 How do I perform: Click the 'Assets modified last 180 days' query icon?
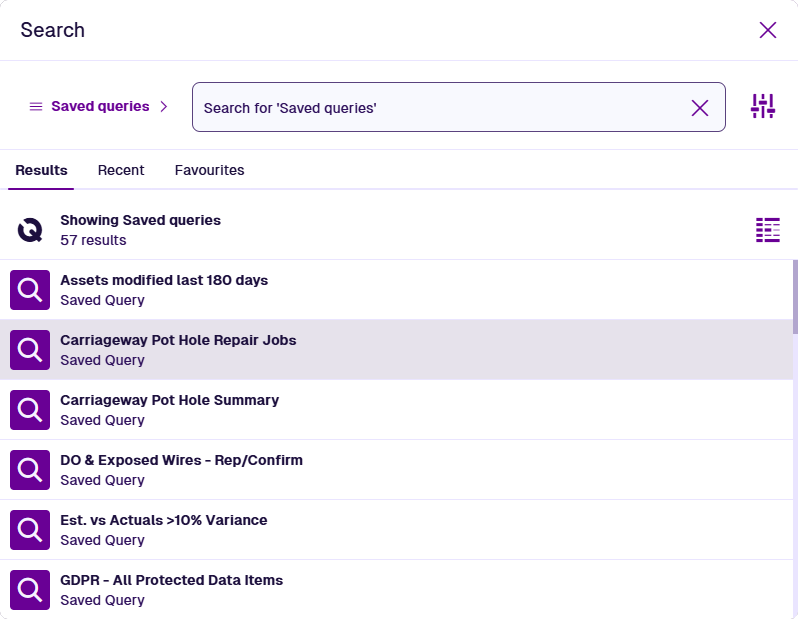(x=30, y=290)
